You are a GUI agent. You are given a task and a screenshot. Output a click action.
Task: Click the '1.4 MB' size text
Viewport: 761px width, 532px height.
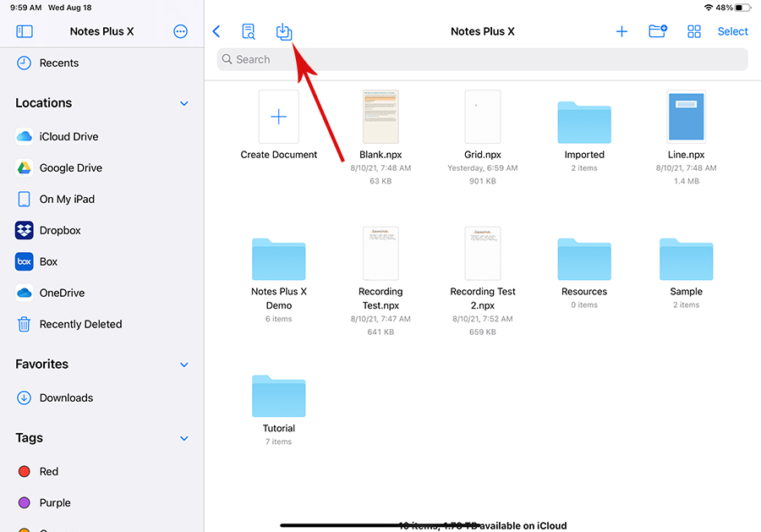pyautogui.click(x=687, y=181)
